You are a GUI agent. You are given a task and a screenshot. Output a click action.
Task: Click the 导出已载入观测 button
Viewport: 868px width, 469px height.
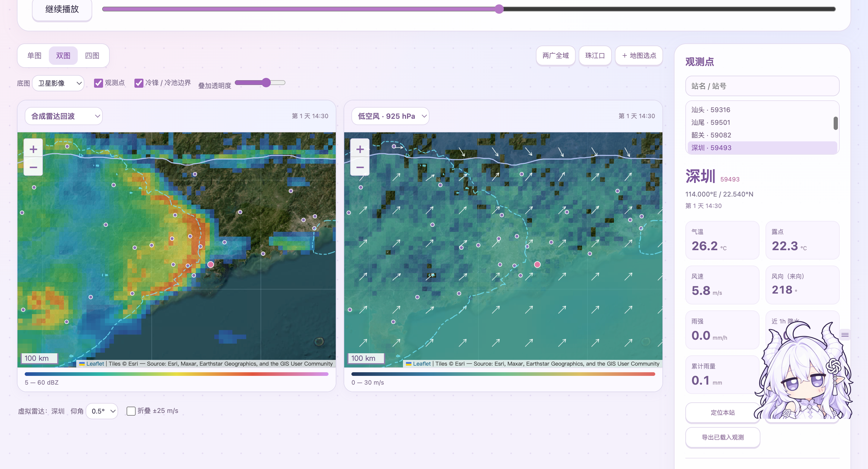pos(722,437)
